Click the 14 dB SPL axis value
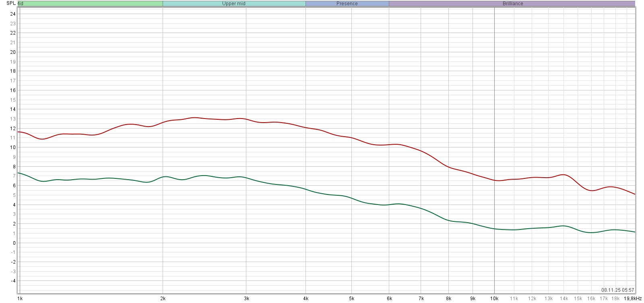644x303 pixels. click(x=13, y=109)
